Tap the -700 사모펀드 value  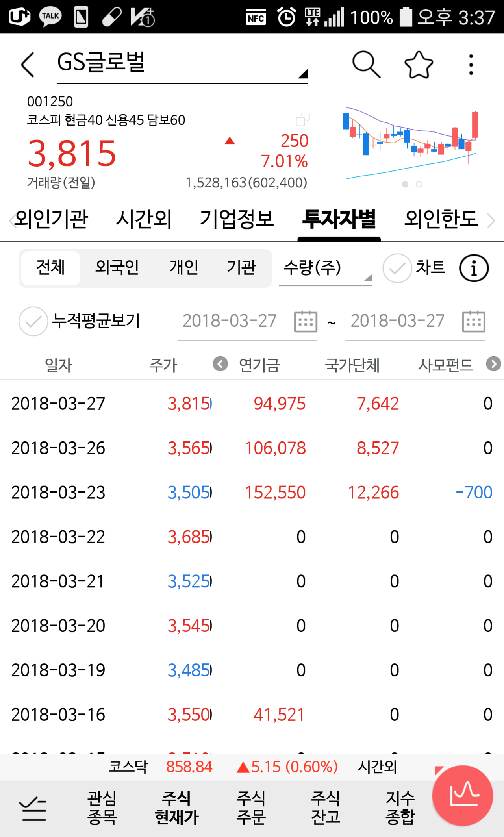tap(474, 493)
